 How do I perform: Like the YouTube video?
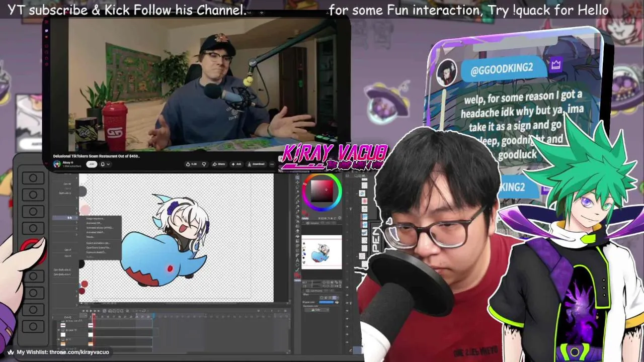[191, 164]
